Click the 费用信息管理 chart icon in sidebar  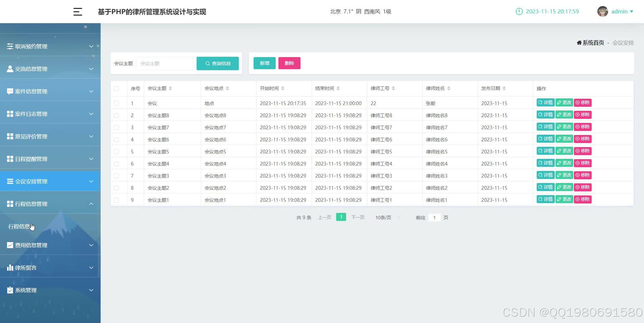[10, 245]
